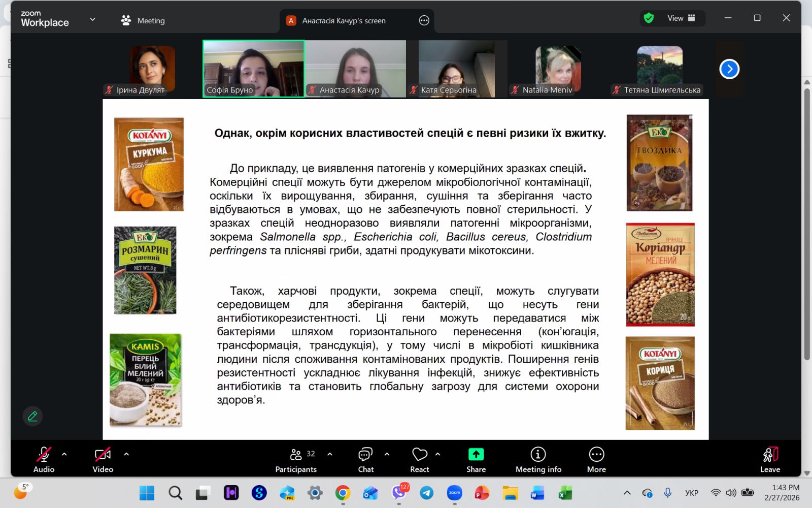812x508 pixels.
Task: Leave the meeting
Action: [770, 460]
